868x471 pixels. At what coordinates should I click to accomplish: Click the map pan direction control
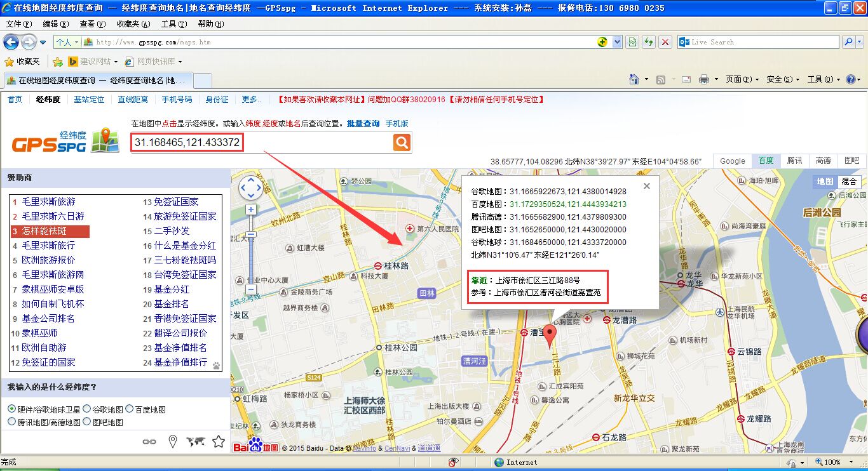click(250, 188)
